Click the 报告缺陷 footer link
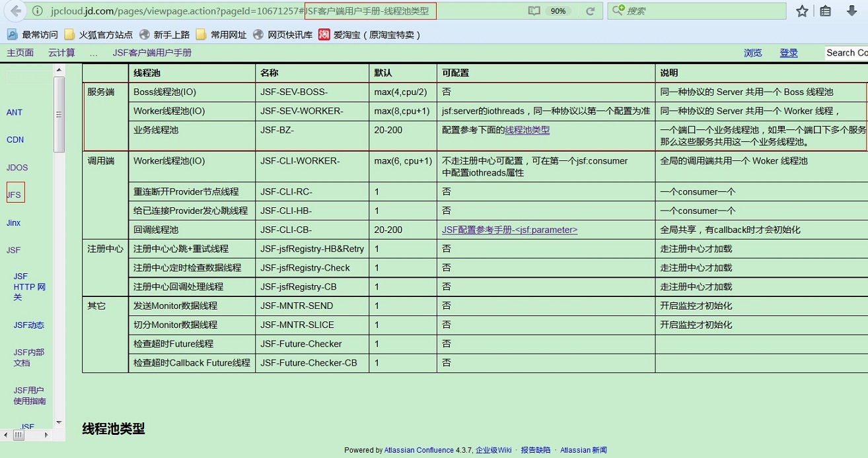This screenshot has width=868, height=458. (x=535, y=450)
